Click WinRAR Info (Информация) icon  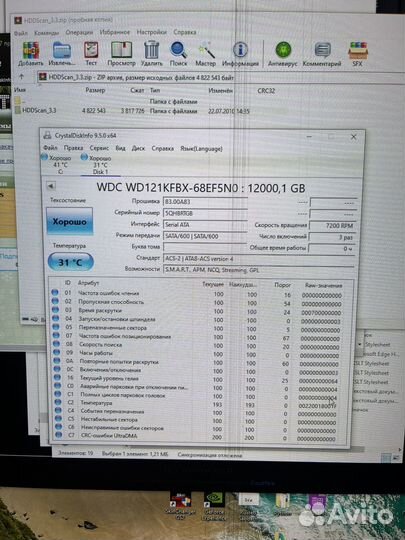pos(240,54)
